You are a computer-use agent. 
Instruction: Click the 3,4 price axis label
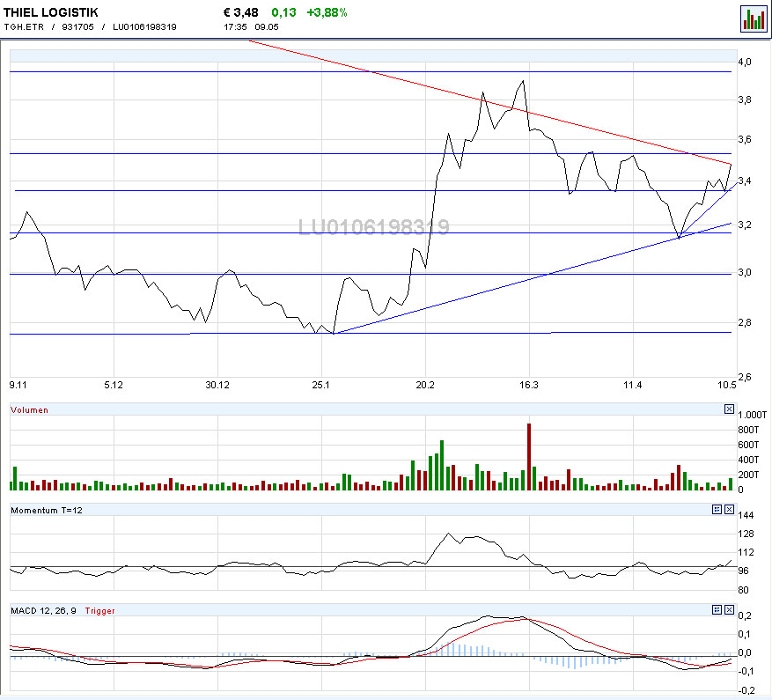[x=745, y=181]
